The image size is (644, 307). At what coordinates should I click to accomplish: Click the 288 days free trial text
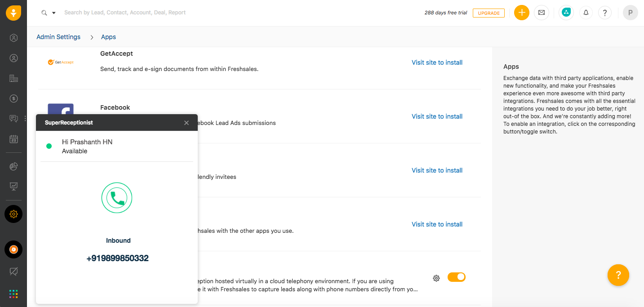(x=446, y=13)
